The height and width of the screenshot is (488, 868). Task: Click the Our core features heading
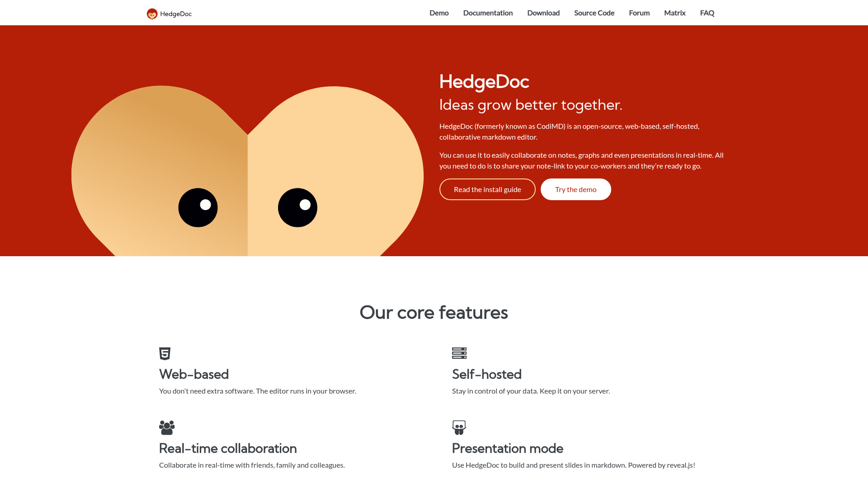[434, 312]
